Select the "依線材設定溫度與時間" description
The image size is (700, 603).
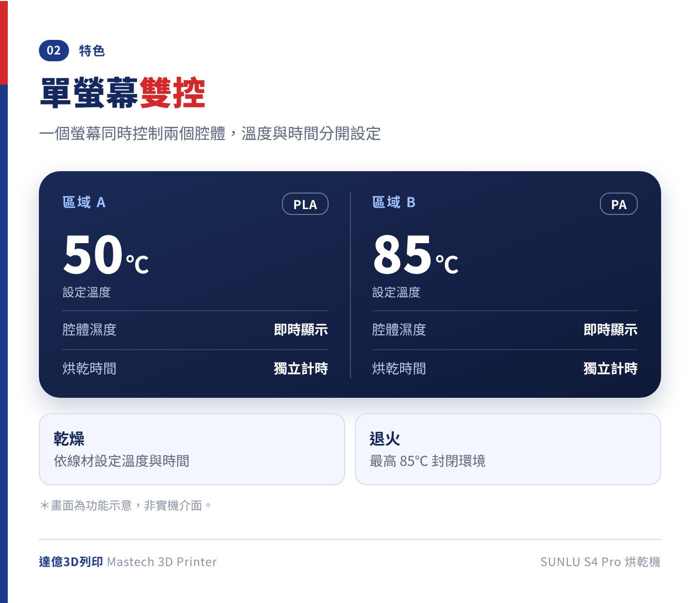pos(122,461)
